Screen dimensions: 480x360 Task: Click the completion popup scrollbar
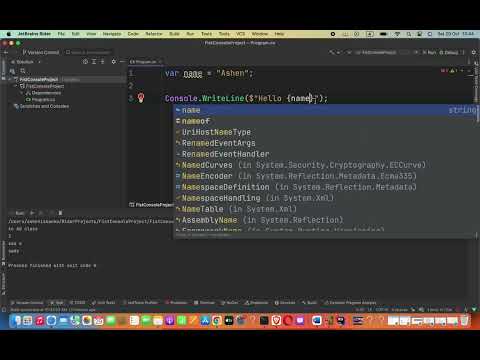477,115
